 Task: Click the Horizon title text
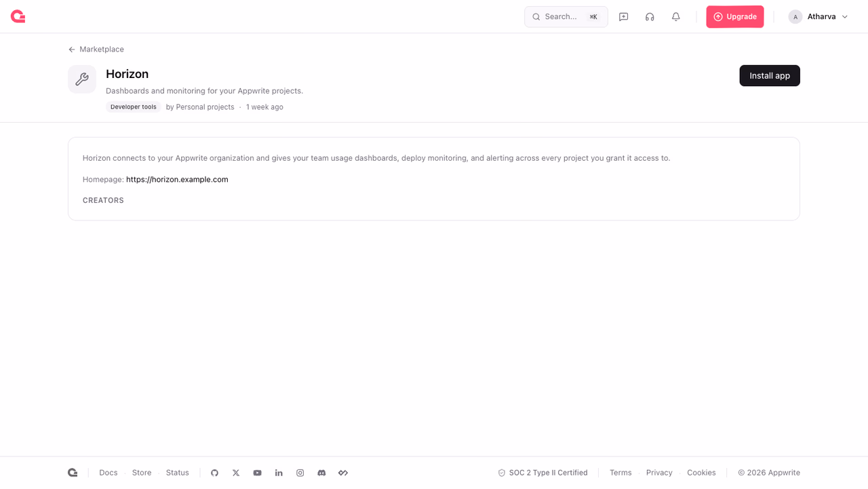point(127,74)
